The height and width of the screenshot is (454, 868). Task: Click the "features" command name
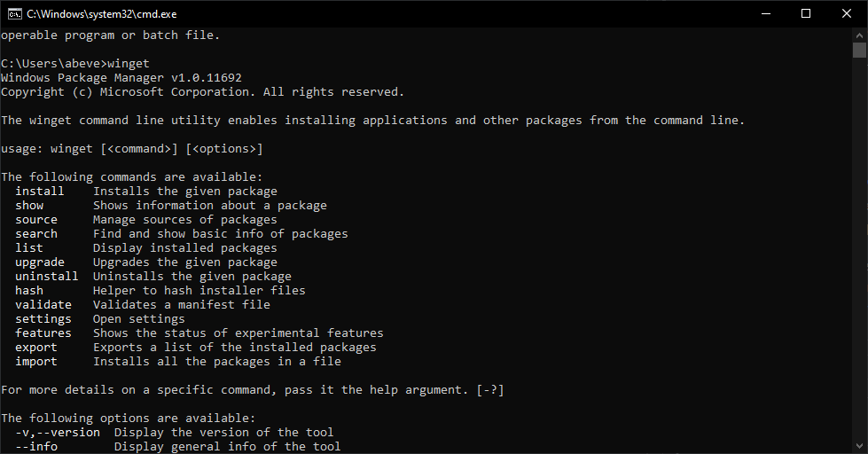(x=43, y=333)
